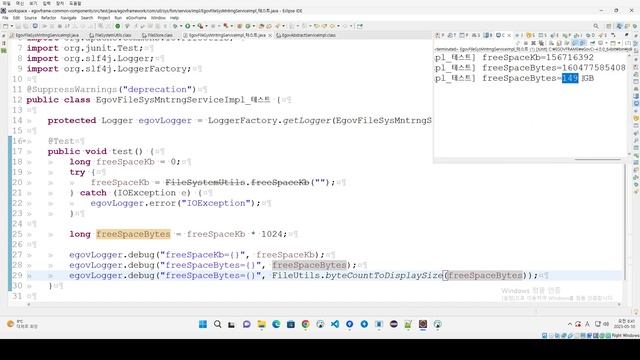Click the Remove Launch X icon in Console
Image resolution: width=640 pixels, height=360 pixels.
[x=533, y=43]
